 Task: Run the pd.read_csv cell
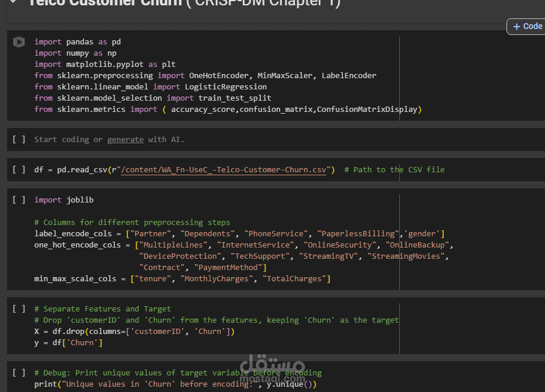[x=19, y=170]
